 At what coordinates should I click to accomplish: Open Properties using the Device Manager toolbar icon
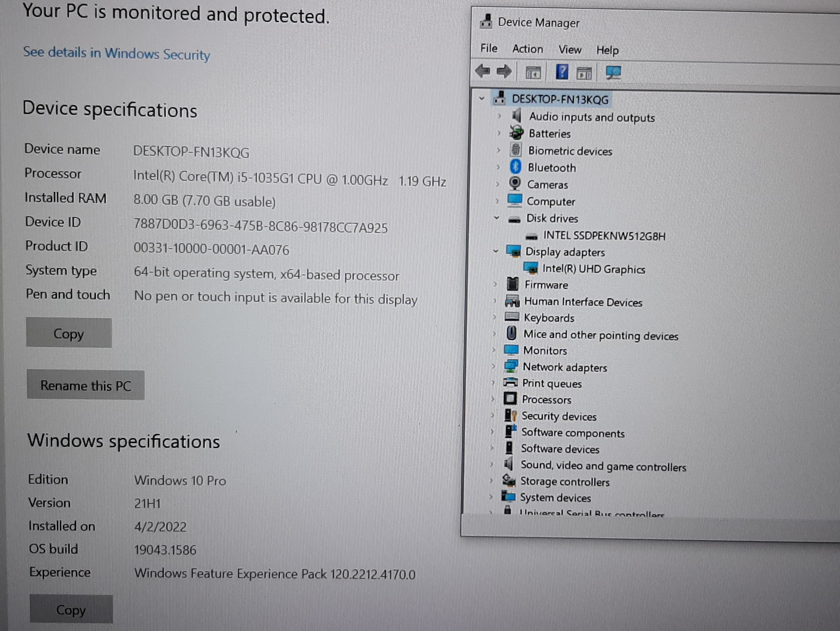[x=534, y=72]
